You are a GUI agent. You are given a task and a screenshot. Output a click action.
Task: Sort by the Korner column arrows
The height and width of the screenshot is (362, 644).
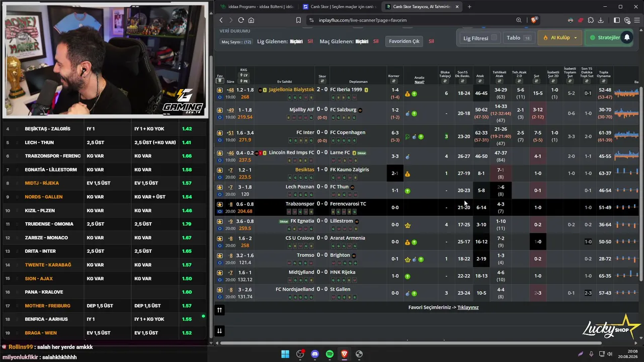[x=393, y=81]
